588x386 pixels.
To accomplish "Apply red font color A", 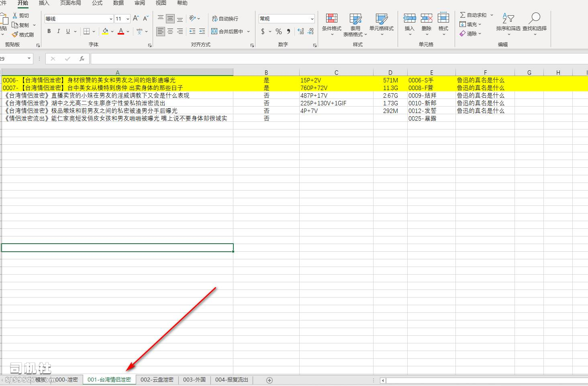I will click(x=121, y=31).
